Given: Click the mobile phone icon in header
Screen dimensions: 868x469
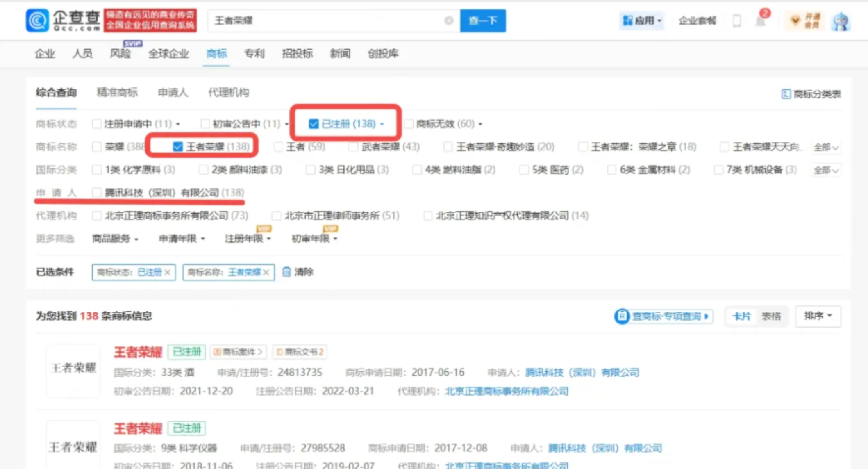Looking at the screenshot, I should point(736,20).
